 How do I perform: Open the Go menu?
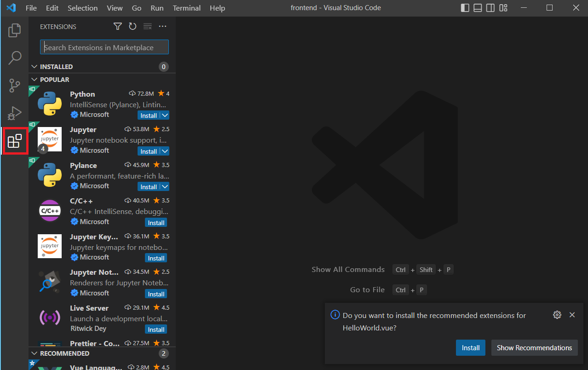[x=137, y=8]
